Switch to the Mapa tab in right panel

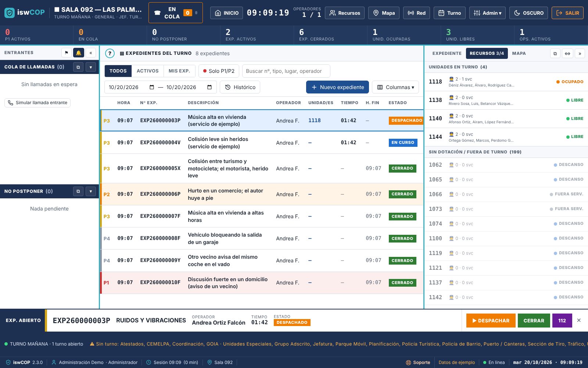(x=519, y=53)
